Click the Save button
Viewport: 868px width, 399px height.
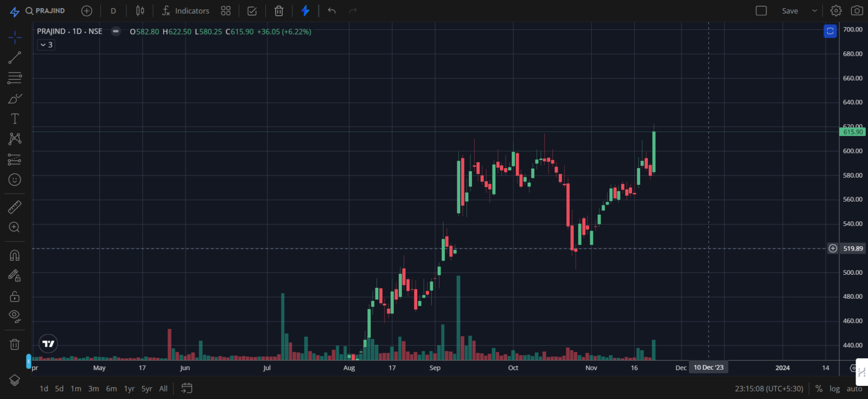[790, 11]
